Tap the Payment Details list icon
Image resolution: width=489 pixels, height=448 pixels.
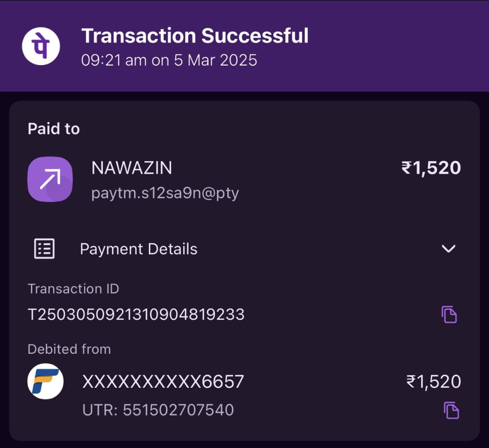click(44, 249)
